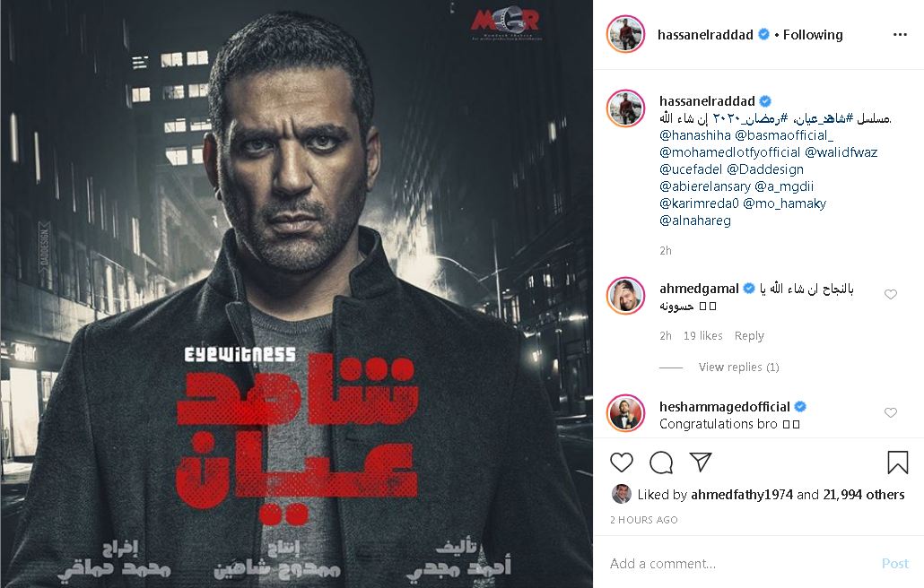924x588 pixels.
Task: Click the Post button
Action: 894,564
